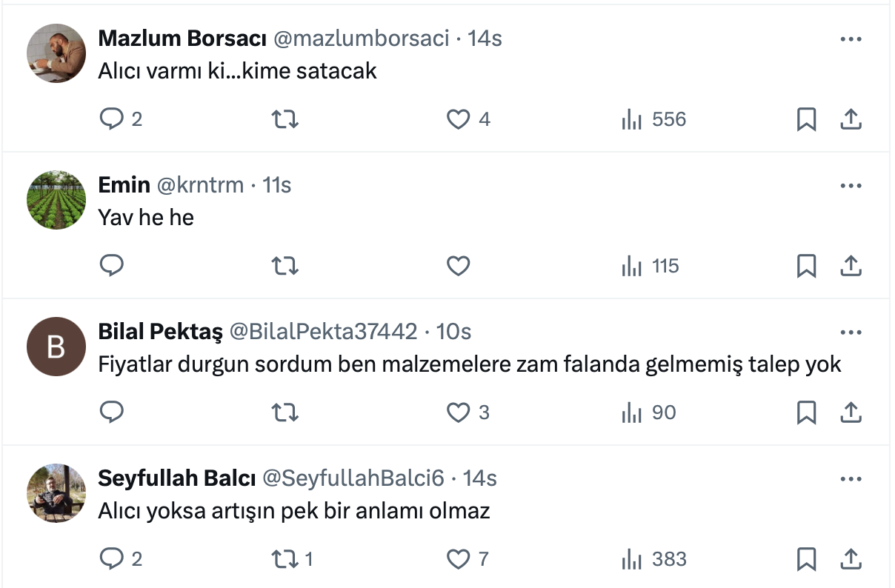Image resolution: width=895 pixels, height=588 pixels.
Task: Bookmark Bilal Pektaş's tweet
Action: coord(806,412)
